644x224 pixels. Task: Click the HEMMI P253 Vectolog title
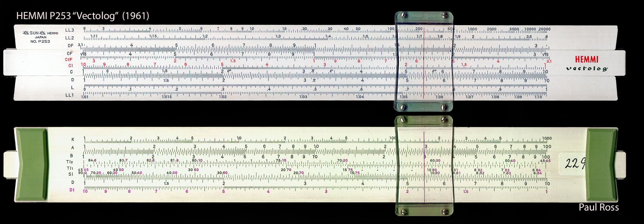pos(83,16)
